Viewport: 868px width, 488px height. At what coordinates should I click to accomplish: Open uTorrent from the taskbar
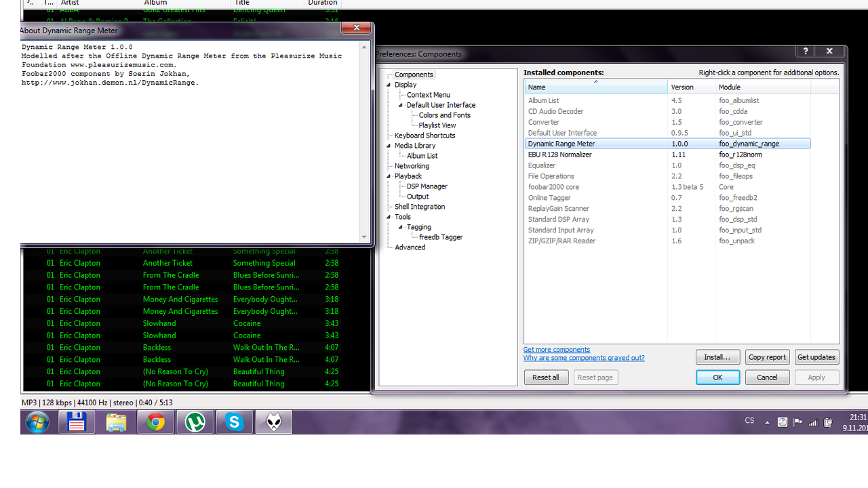click(x=195, y=422)
